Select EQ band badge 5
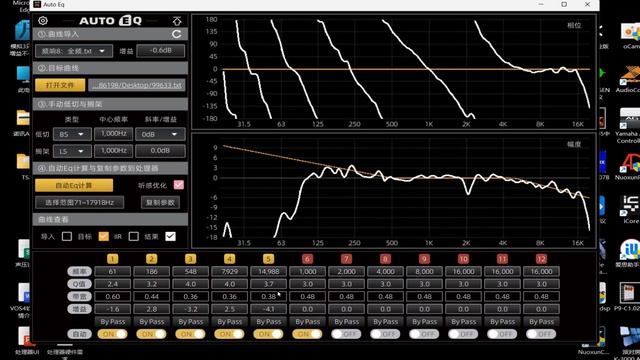This screenshot has width=640, height=360. tap(268, 259)
